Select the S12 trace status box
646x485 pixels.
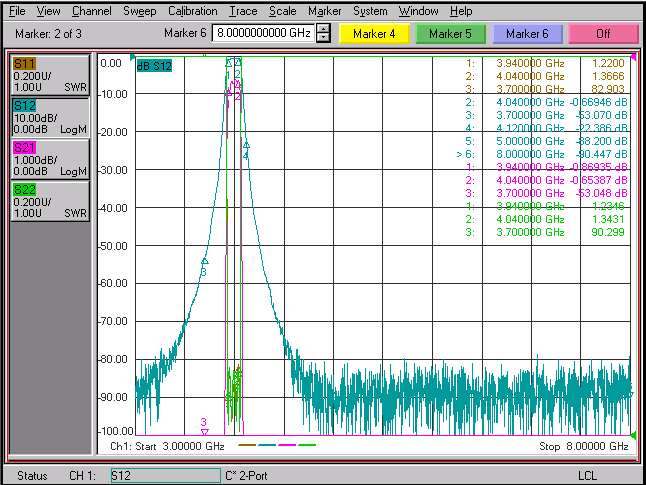coord(50,117)
